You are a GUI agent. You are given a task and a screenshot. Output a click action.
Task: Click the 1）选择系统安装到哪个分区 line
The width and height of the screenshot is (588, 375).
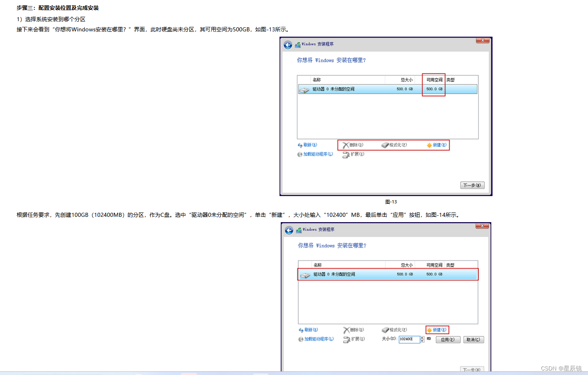pyautogui.click(x=51, y=19)
